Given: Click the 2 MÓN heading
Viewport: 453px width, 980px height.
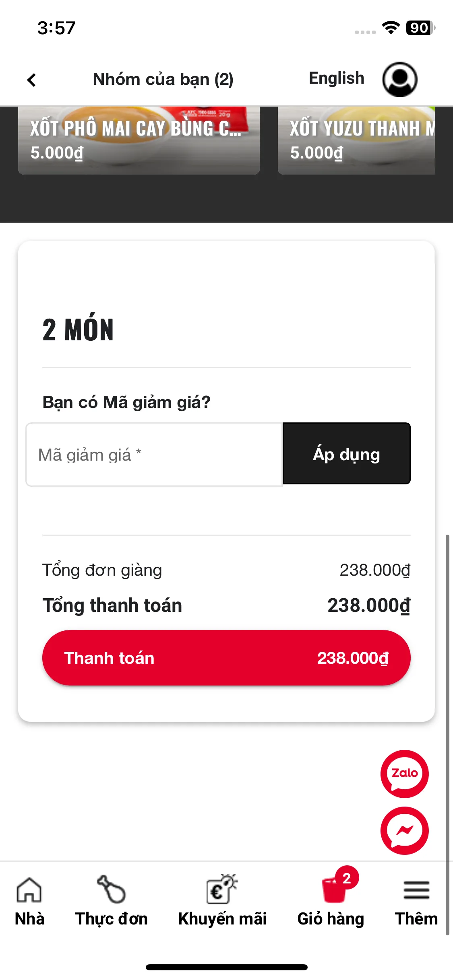Looking at the screenshot, I should [x=78, y=330].
